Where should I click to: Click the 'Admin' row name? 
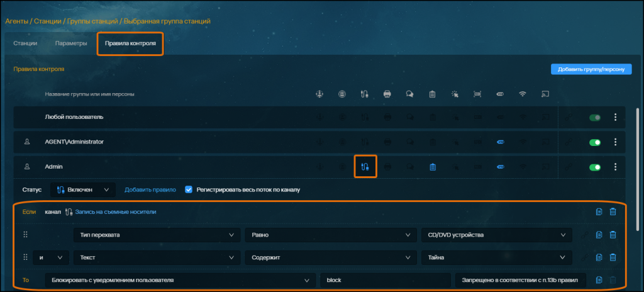click(53, 167)
